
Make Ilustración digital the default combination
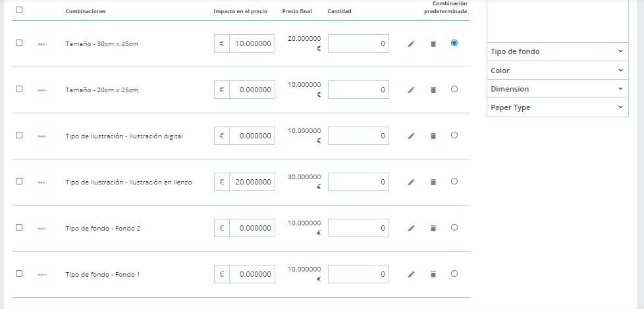tap(454, 135)
